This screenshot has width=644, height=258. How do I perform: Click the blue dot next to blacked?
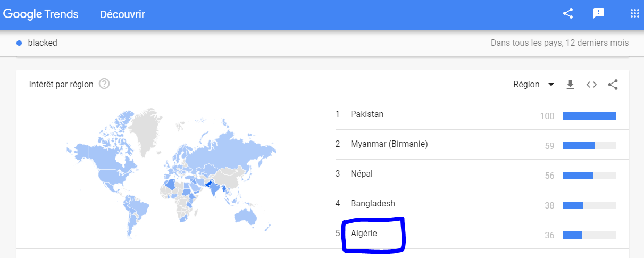point(19,43)
